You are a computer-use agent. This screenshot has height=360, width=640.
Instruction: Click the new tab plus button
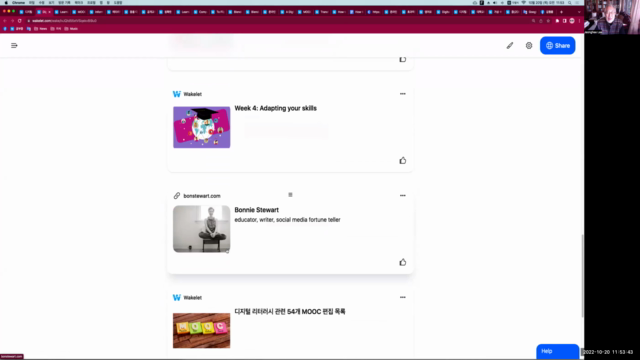[x=561, y=12]
